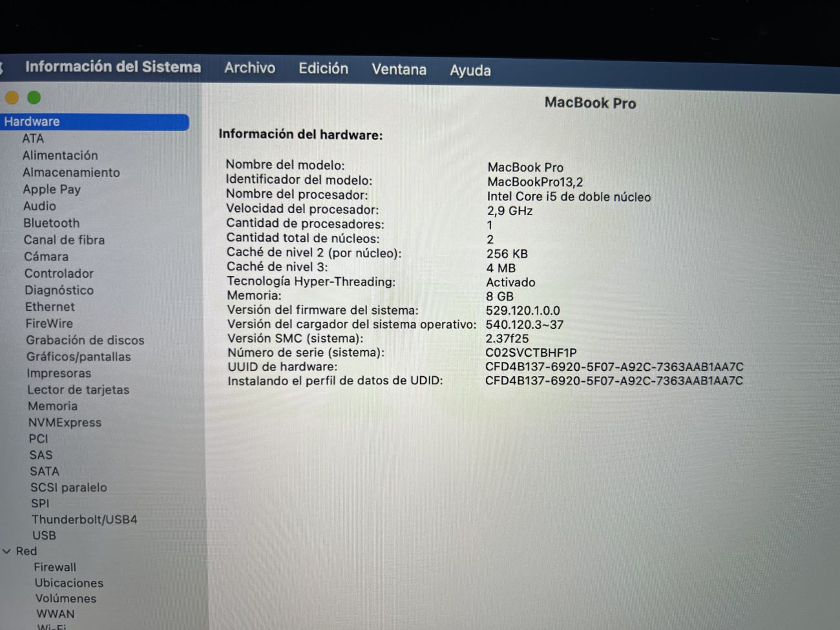Click the 8 GB memory value
Viewport: 840px width, 630px height.
coord(499,297)
